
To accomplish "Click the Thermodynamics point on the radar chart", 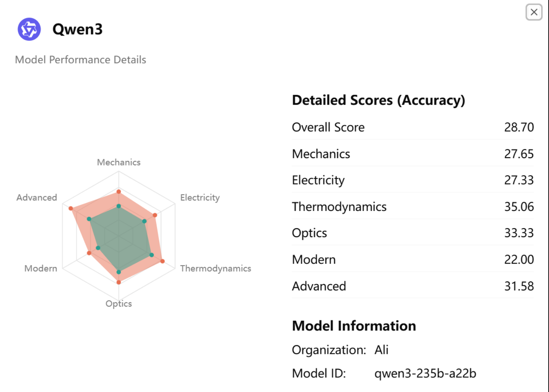I will pyautogui.click(x=163, y=260).
